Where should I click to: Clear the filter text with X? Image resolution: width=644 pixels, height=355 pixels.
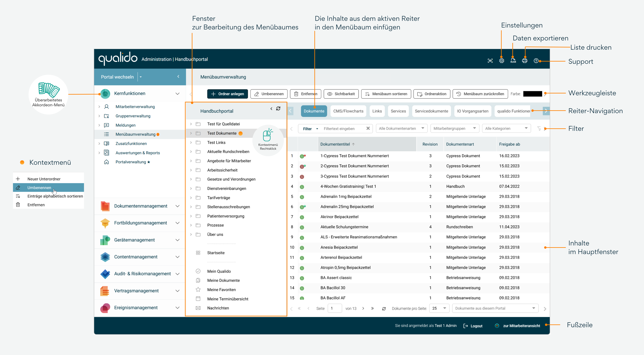coord(368,128)
